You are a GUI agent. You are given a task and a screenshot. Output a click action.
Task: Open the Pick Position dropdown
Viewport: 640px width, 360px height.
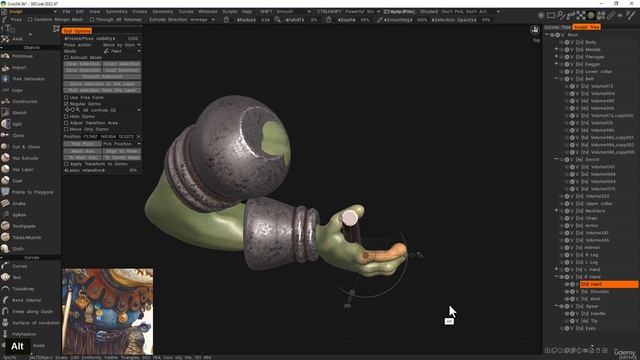(122, 144)
